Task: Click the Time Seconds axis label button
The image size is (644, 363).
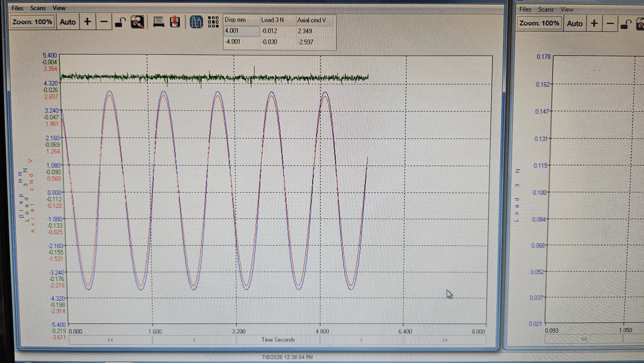Action: [x=278, y=340]
